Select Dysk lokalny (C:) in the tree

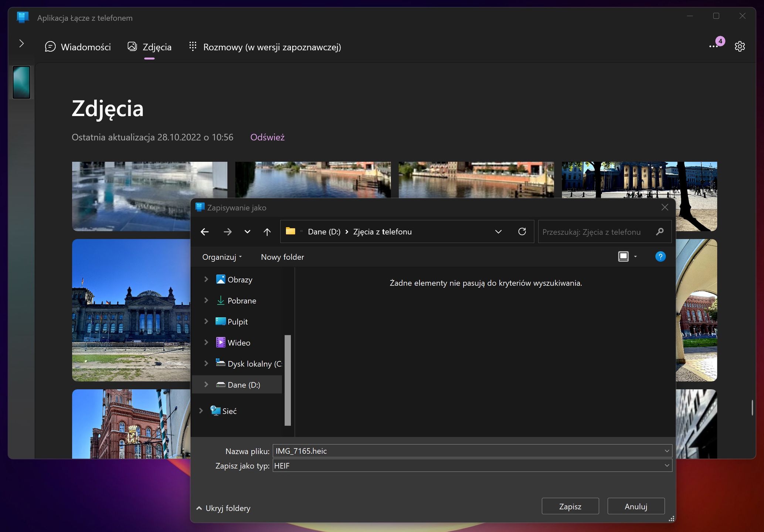click(255, 364)
